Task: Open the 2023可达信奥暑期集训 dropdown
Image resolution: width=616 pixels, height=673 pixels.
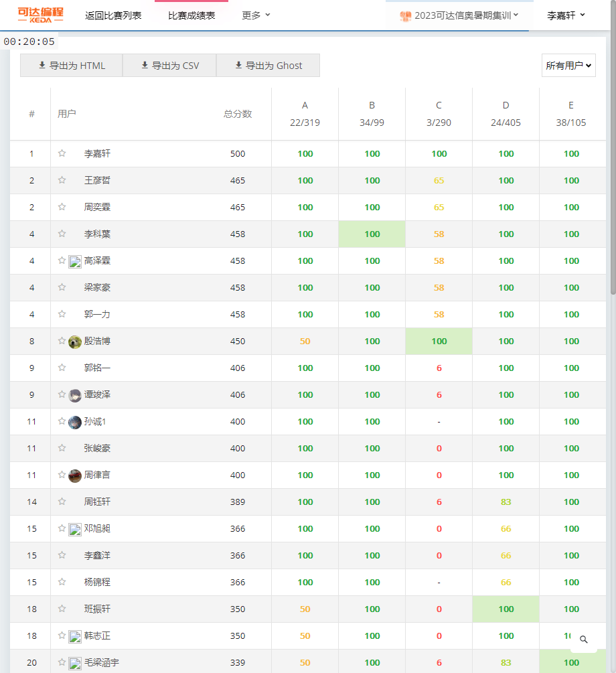Action: 459,15
